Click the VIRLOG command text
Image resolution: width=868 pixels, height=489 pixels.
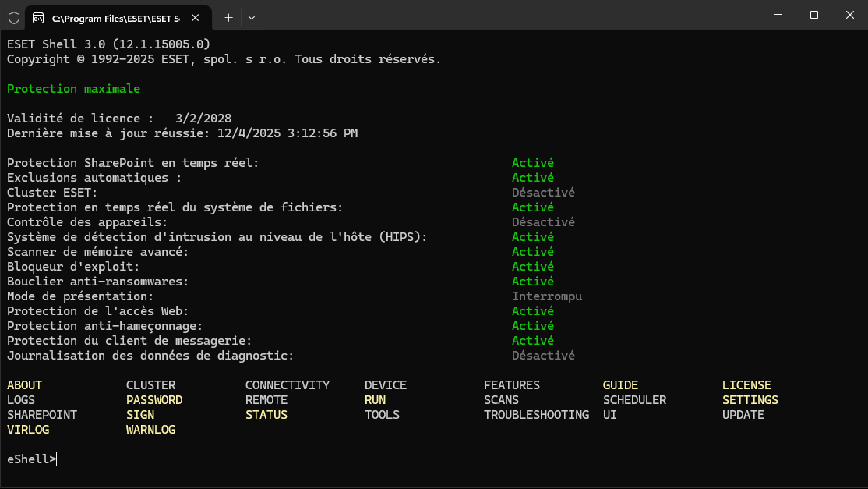28,430
